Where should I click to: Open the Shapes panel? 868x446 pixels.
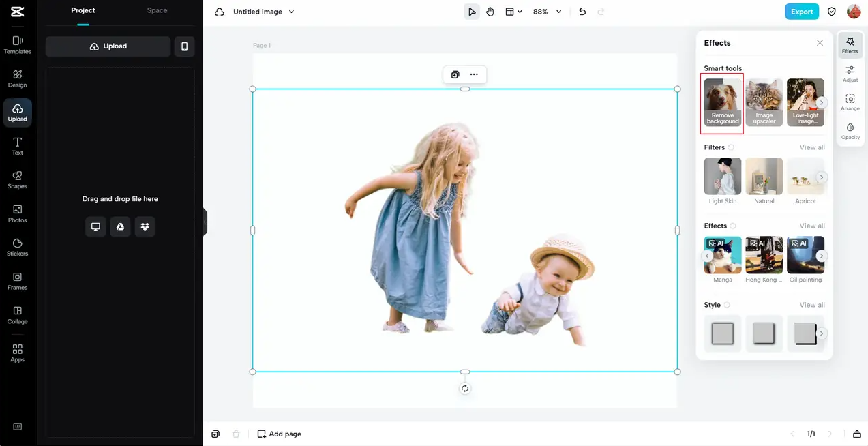coord(18,180)
